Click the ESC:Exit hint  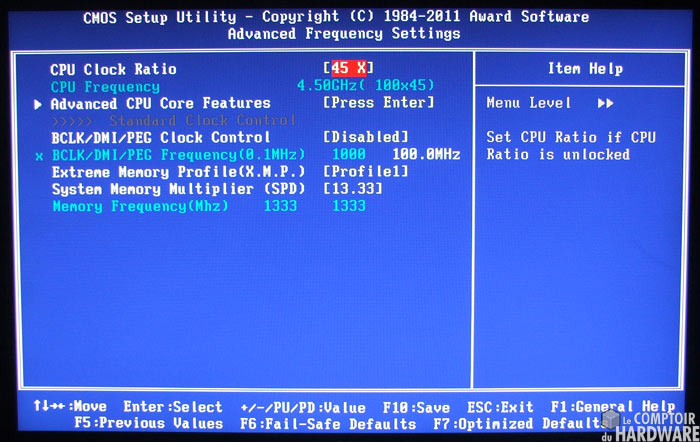click(x=500, y=407)
